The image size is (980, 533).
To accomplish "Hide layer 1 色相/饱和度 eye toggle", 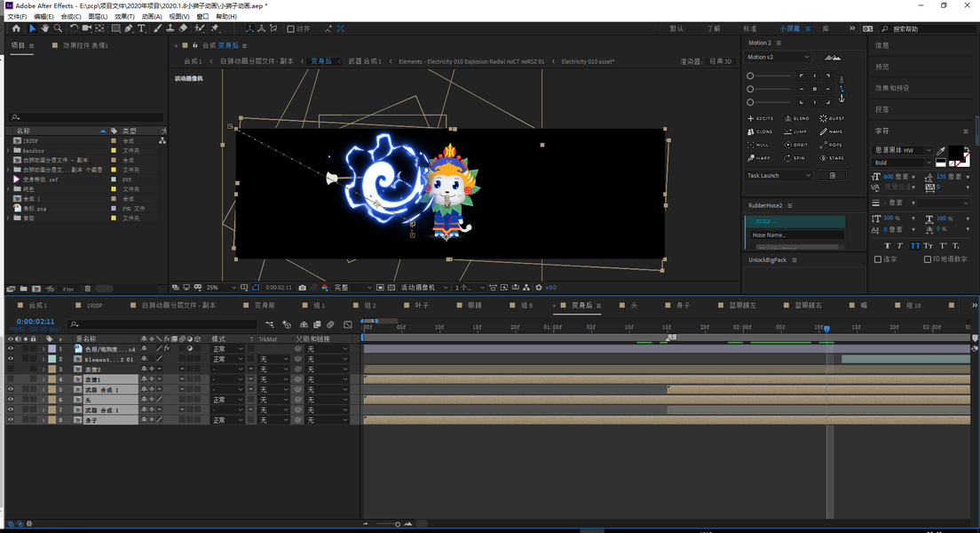I will tap(10, 349).
